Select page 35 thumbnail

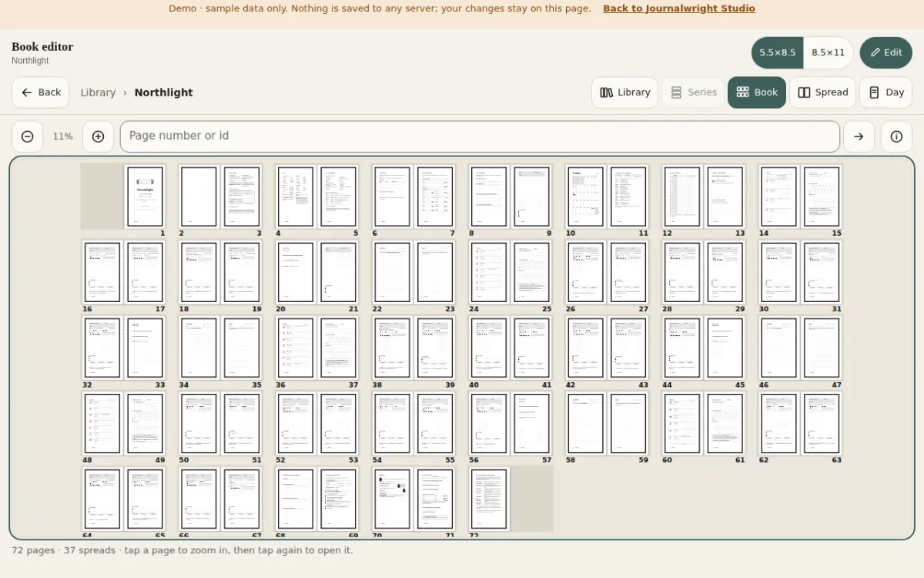click(242, 348)
